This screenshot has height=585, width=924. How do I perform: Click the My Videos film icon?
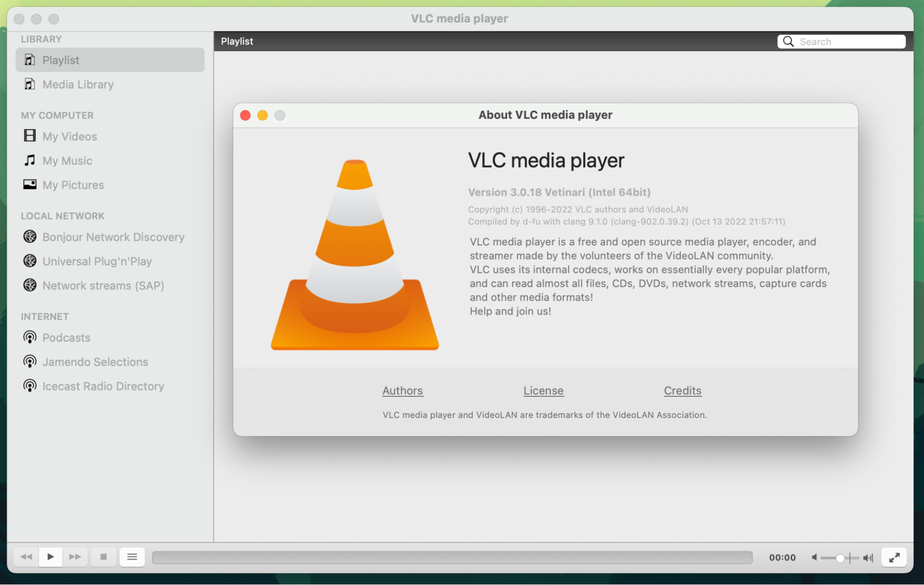point(30,136)
